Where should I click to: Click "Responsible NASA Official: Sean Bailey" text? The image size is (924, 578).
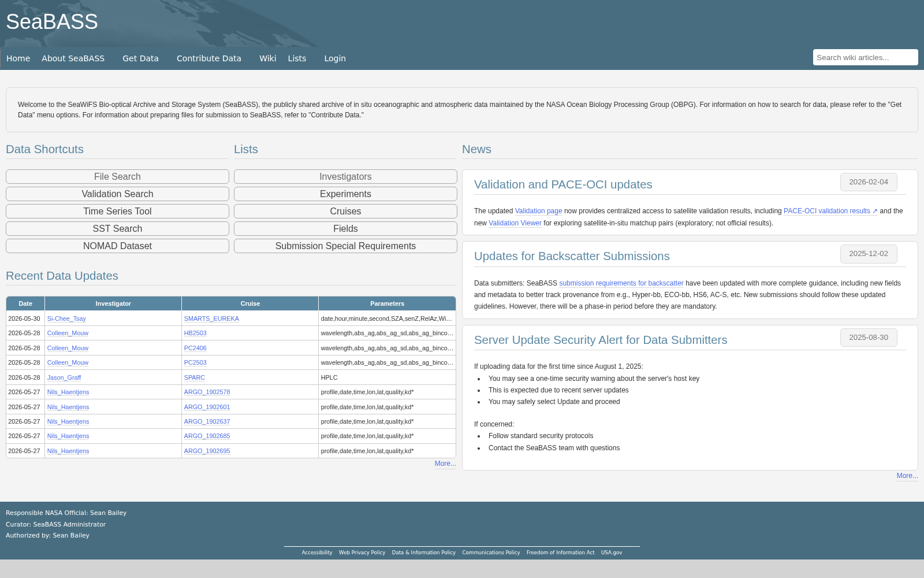click(66, 513)
